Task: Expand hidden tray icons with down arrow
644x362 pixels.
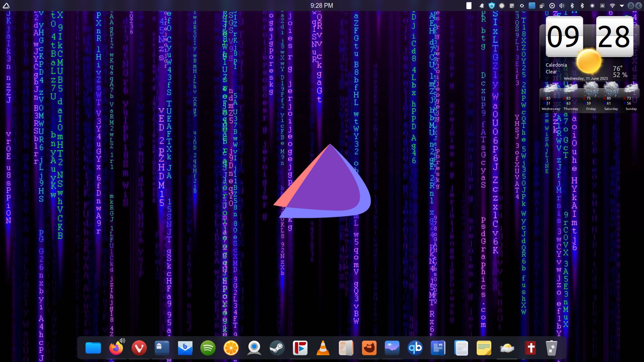Action: 622,6
